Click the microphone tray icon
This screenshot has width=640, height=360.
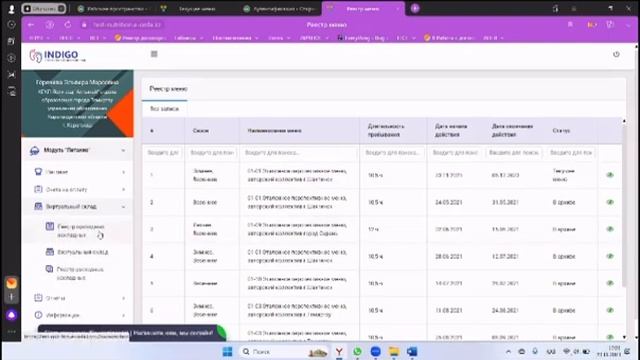pyautogui.click(x=535, y=351)
